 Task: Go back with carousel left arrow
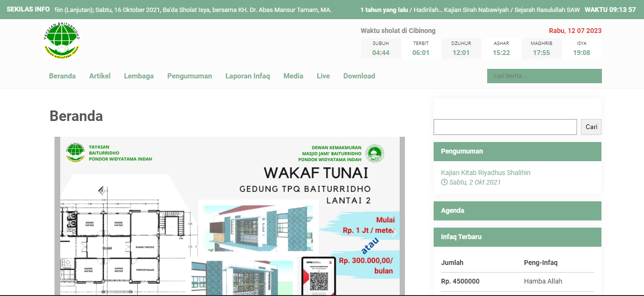[x=66, y=233]
